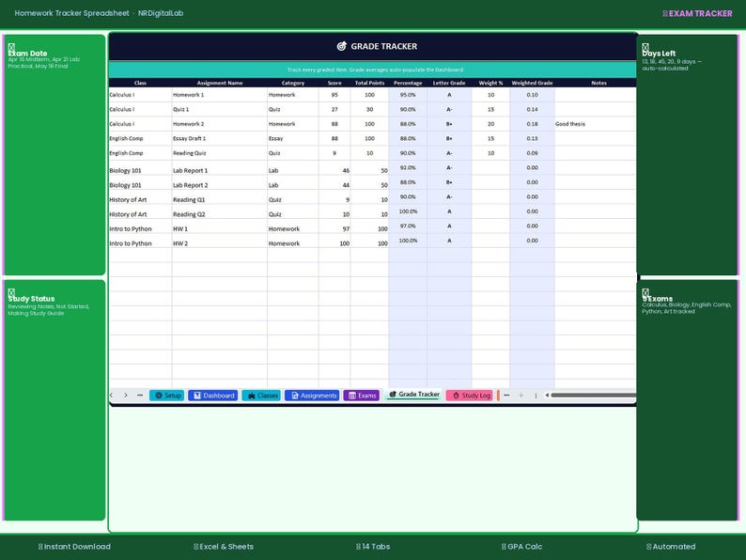
Task: Click the Automated footer label
Action: point(671,547)
